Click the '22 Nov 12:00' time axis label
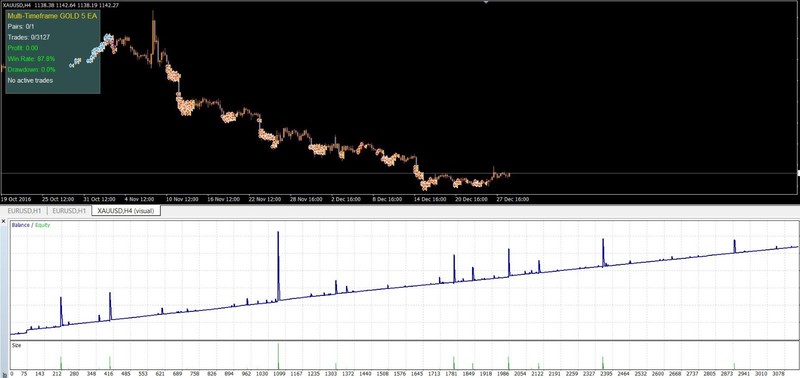This screenshot has width=800, height=378. (264, 199)
